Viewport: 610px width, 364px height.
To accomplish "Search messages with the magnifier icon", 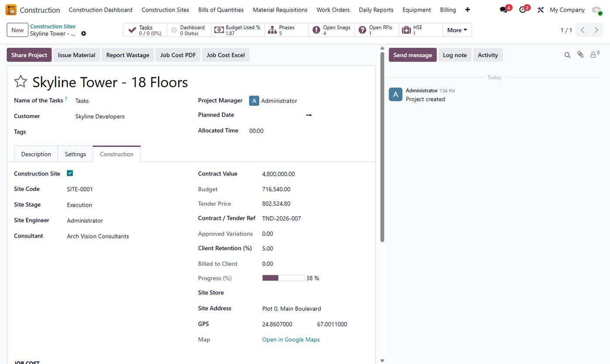I will pyautogui.click(x=567, y=55).
